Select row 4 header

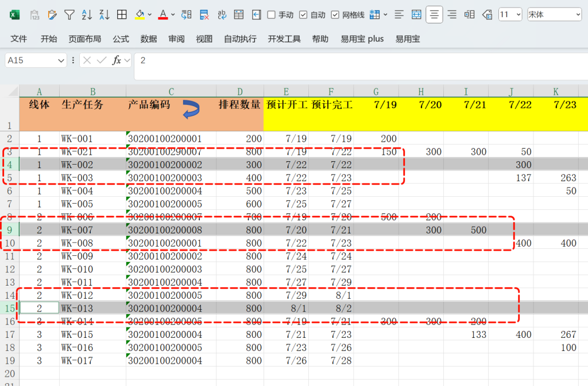[9, 165]
